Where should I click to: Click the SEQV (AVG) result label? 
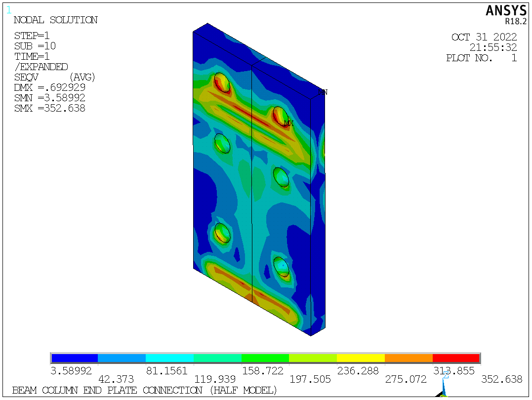(x=54, y=77)
